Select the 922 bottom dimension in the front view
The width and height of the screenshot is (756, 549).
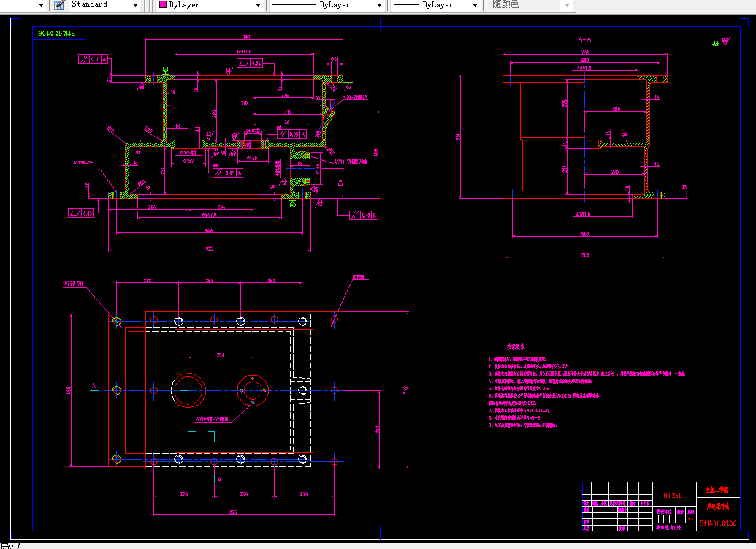coord(209,249)
